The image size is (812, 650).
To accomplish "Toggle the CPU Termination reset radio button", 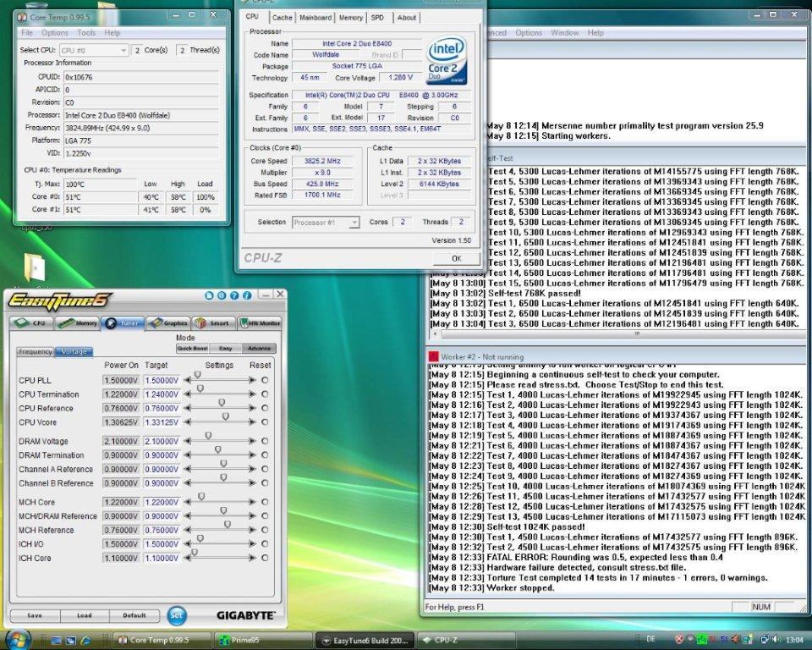I will click(265, 394).
